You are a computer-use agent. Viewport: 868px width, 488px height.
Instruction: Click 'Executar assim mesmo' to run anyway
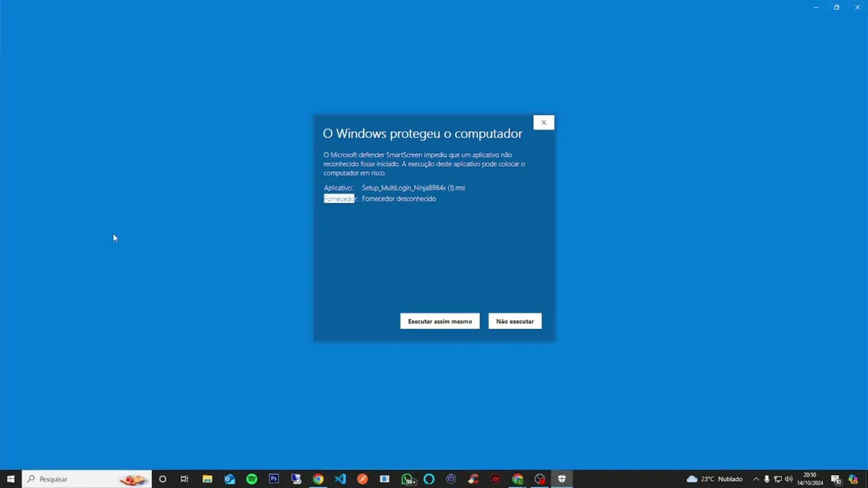click(439, 321)
